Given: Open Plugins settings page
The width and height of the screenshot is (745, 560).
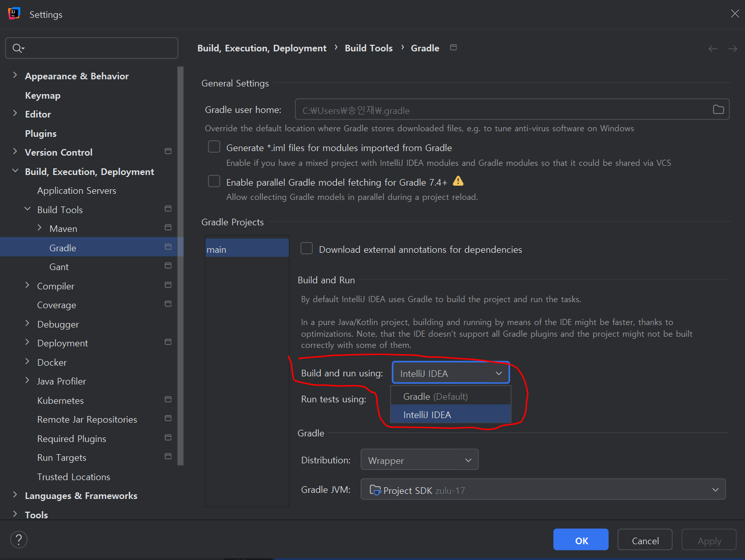Looking at the screenshot, I should (41, 133).
